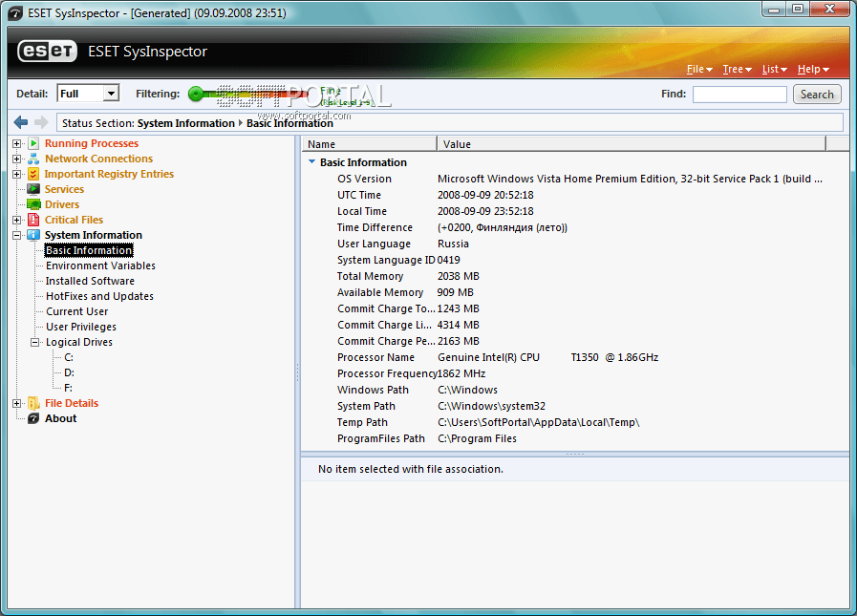Click the Search button
This screenshot has height=616, width=857.
[x=817, y=94]
